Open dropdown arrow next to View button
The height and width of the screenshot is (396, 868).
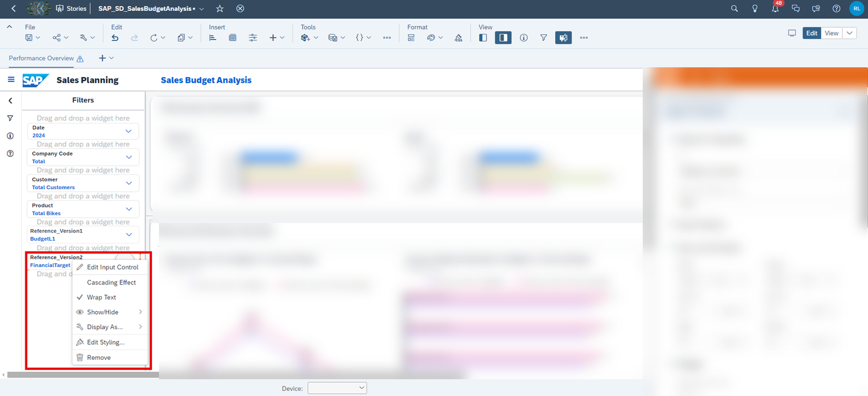(x=849, y=33)
